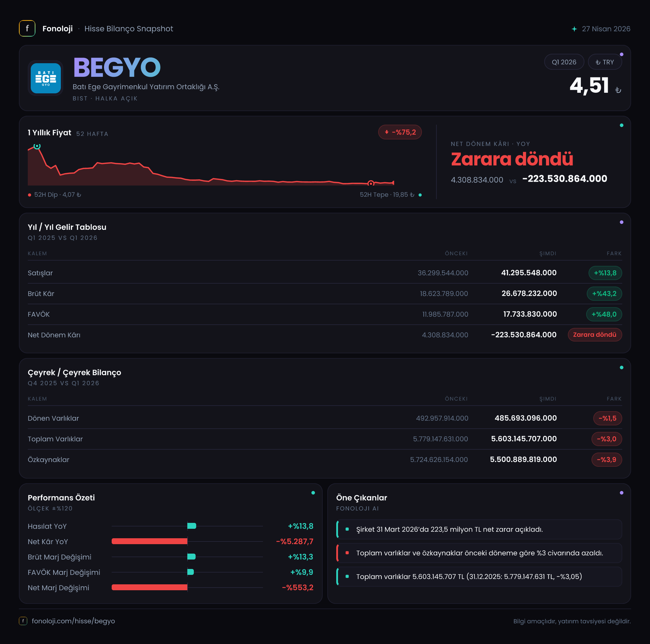This screenshot has height=644, width=650.
Task: Click the 52H Tepe · 19,85 ₺ label
Action: [x=387, y=195]
